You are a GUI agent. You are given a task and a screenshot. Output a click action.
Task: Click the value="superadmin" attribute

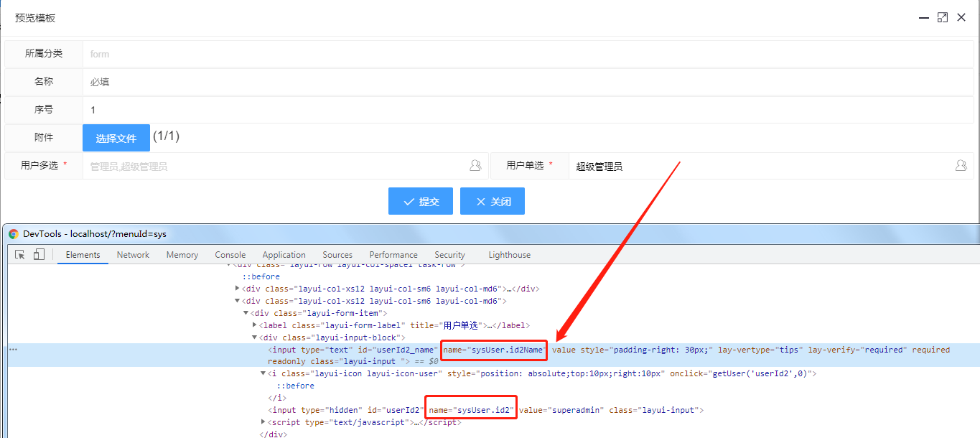tap(561, 410)
